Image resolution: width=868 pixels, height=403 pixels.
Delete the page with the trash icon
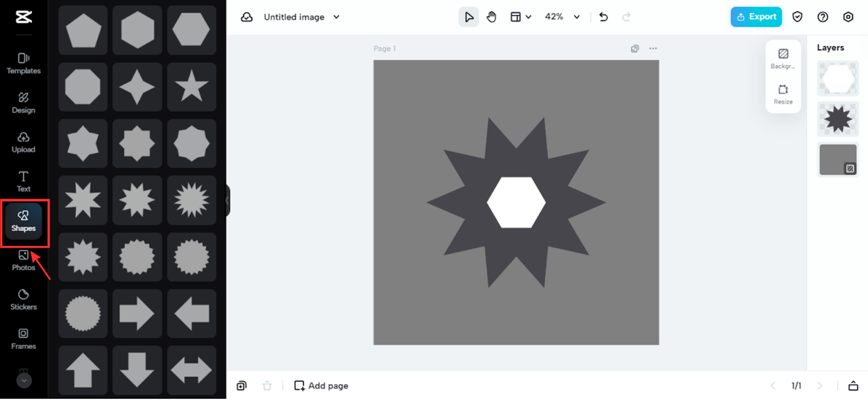(x=267, y=386)
